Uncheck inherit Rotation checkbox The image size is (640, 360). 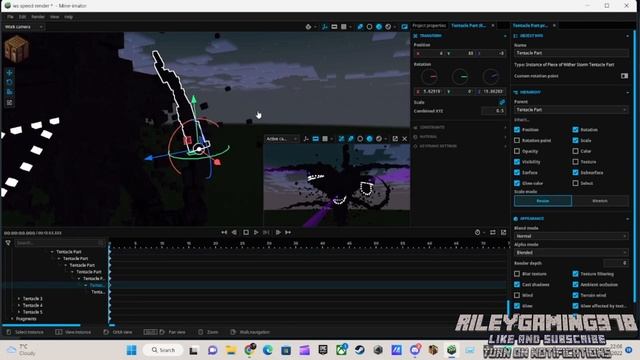pos(576,129)
